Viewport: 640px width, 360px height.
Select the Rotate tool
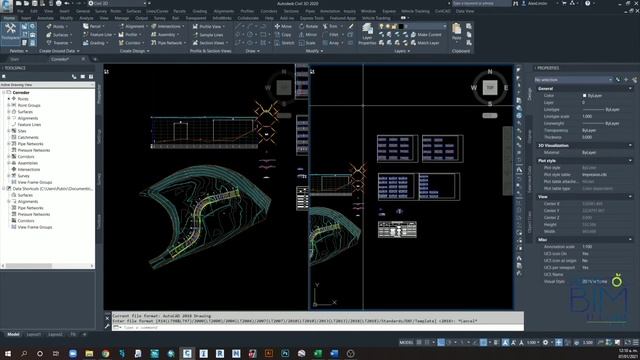[309, 27]
